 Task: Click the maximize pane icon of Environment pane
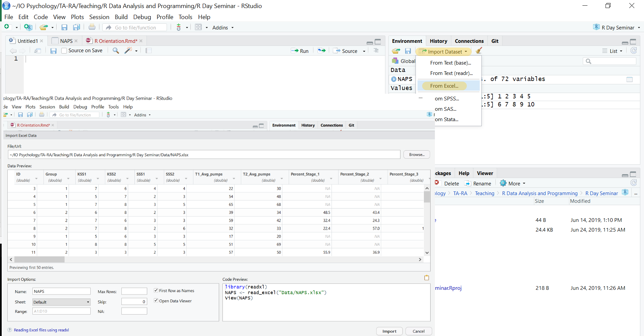pos(633,41)
